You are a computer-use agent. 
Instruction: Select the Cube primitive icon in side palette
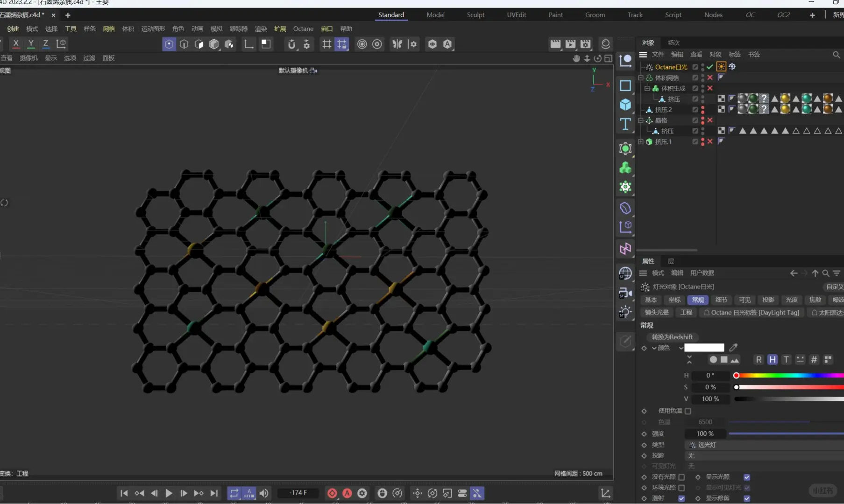pyautogui.click(x=625, y=105)
